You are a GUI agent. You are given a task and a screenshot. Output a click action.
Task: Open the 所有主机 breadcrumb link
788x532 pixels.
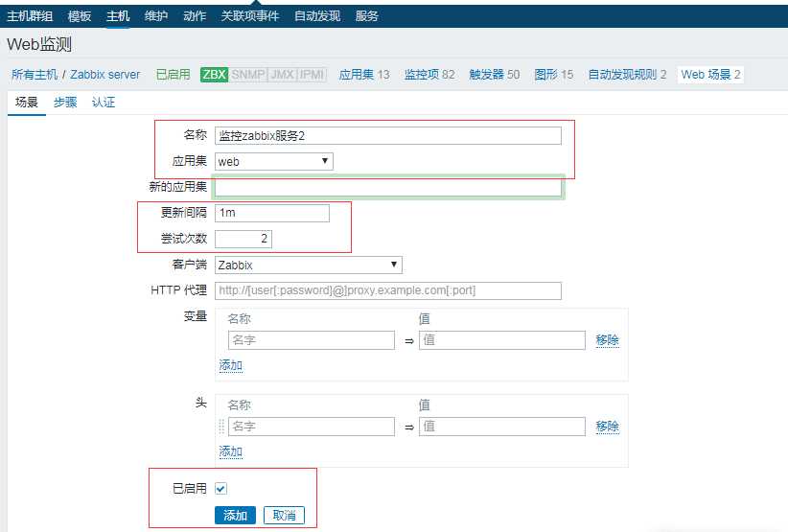35,75
